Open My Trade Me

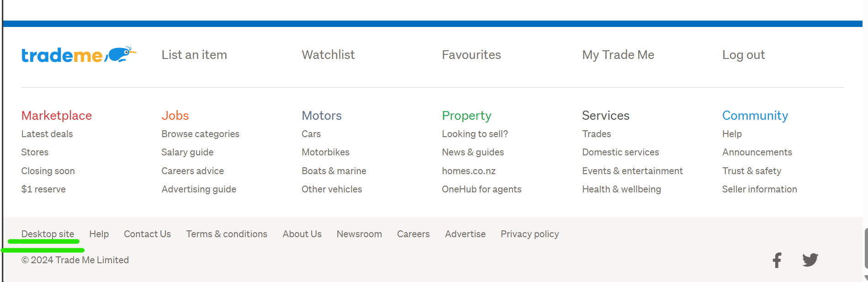click(x=618, y=55)
